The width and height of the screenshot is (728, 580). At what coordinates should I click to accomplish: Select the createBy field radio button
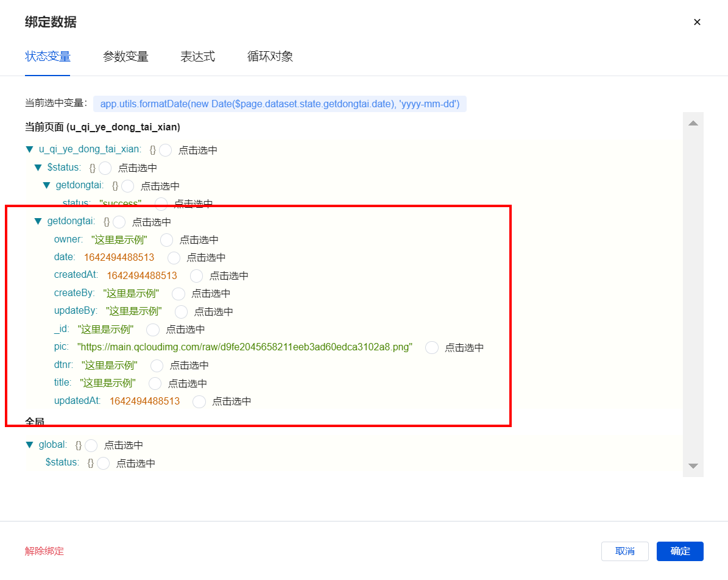[x=178, y=294]
